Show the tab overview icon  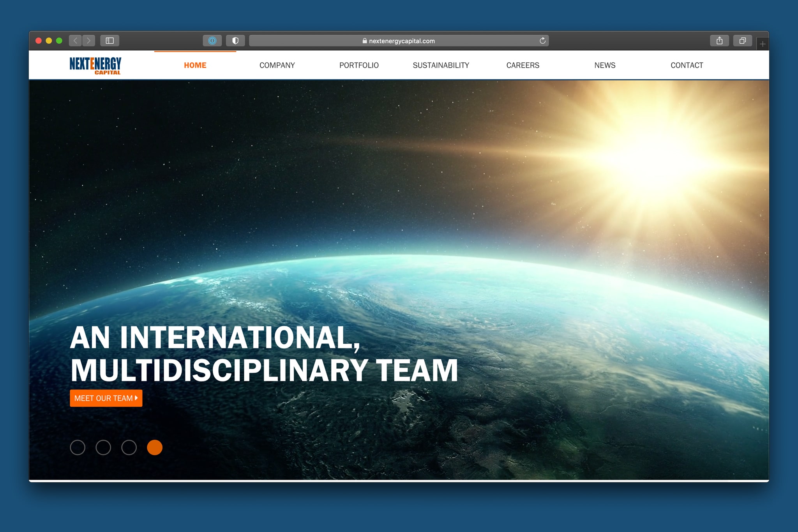[743, 41]
